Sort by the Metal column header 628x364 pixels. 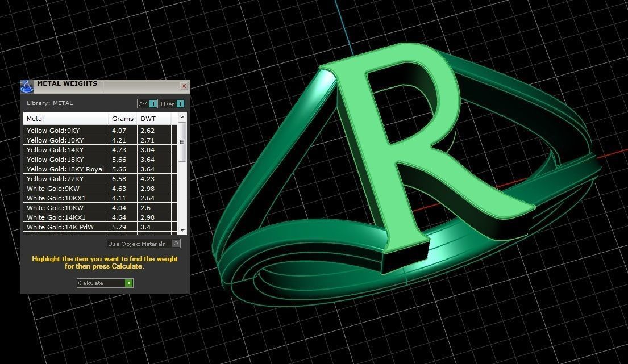(65, 119)
